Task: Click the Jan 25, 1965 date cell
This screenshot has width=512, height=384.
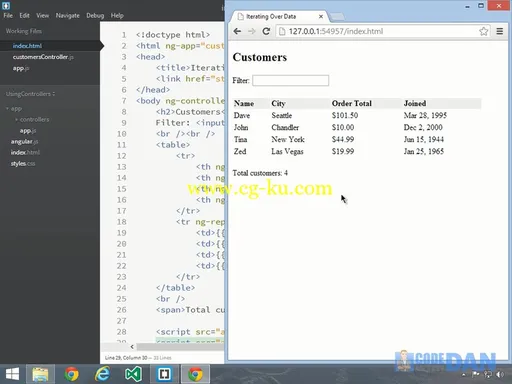Action: (424, 151)
